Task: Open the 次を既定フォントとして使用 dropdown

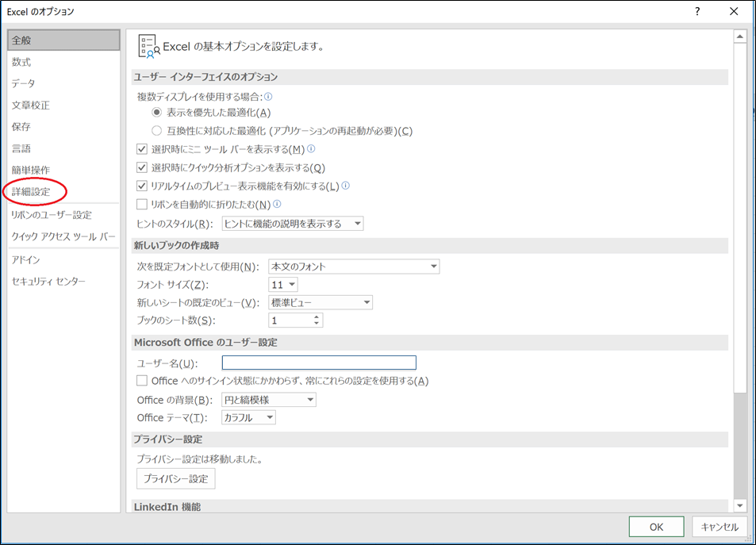Action: tap(354, 267)
